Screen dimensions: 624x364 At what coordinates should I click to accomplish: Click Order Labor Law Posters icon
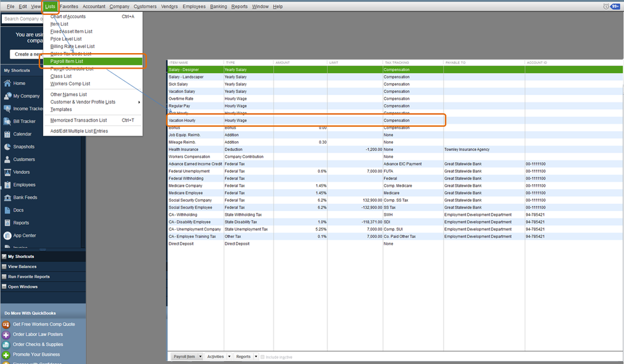6,335
